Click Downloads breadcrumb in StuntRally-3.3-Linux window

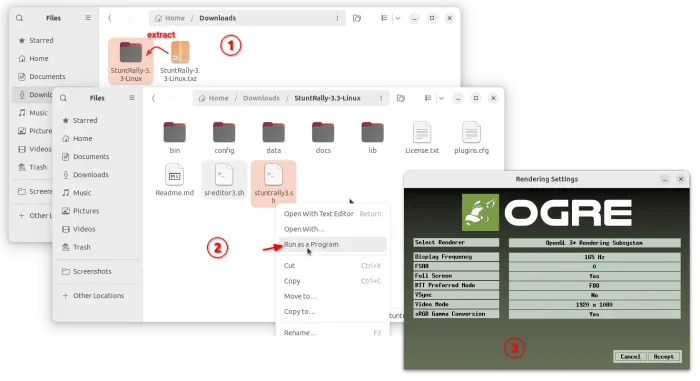[262, 98]
